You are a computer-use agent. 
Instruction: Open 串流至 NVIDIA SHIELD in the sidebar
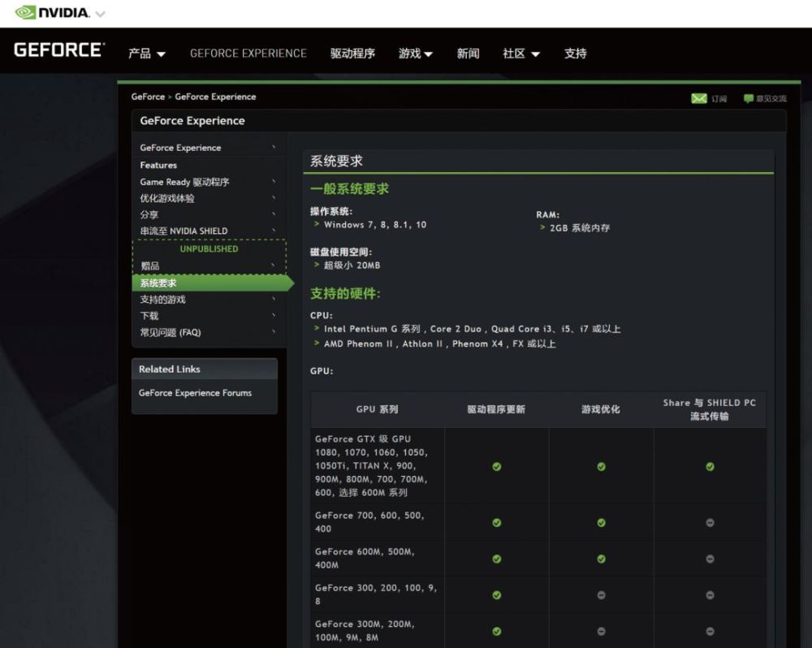click(x=184, y=231)
